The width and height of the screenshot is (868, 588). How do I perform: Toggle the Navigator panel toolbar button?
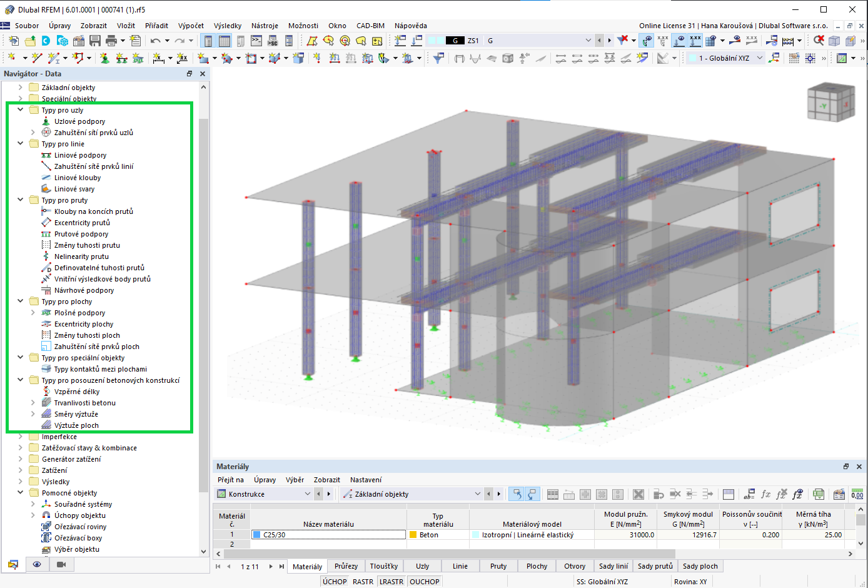208,41
